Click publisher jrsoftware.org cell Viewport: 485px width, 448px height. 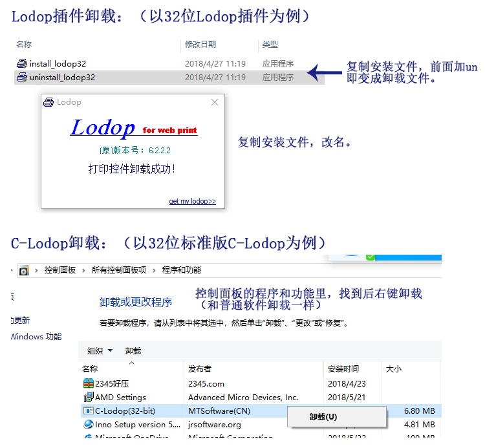pyautogui.click(x=214, y=425)
